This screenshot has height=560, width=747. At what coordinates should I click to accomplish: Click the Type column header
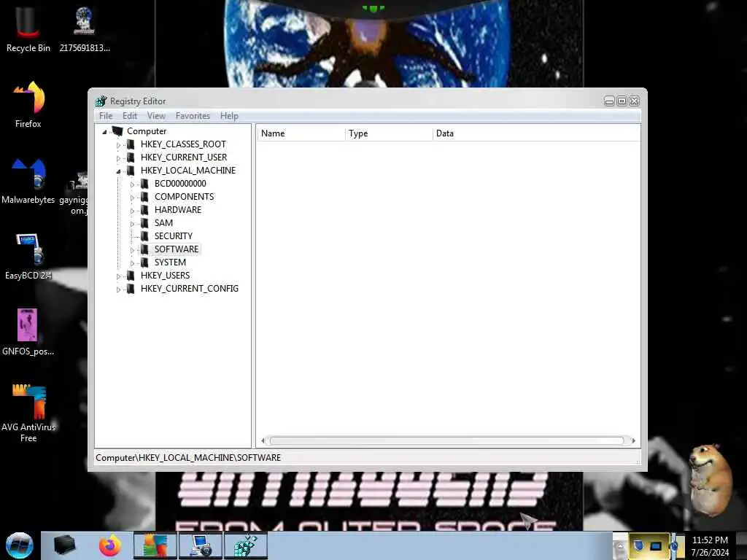[x=389, y=133]
